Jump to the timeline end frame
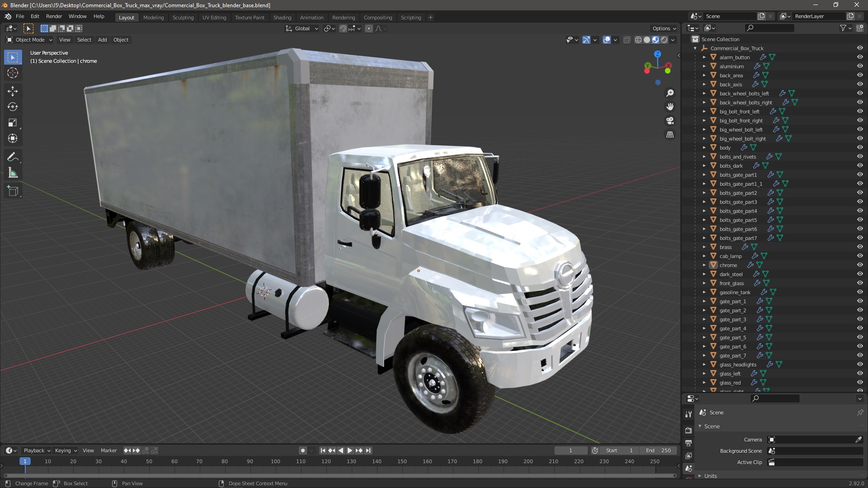The width and height of the screenshot is (868, 488). click(x=368, y=450)
